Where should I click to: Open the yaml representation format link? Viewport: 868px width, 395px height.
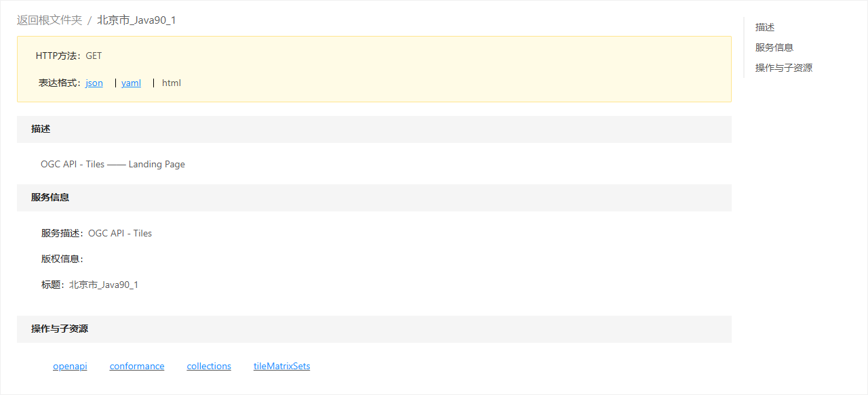[132, 83]
